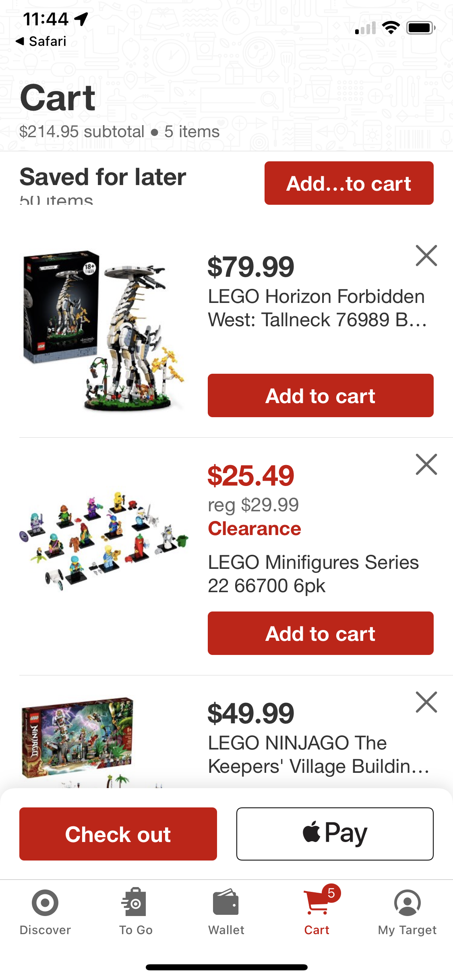This screenshot has height=980, width=453.
Task: Add all saved items to cart
Action: pyautogui.click(x=349, y=183)
